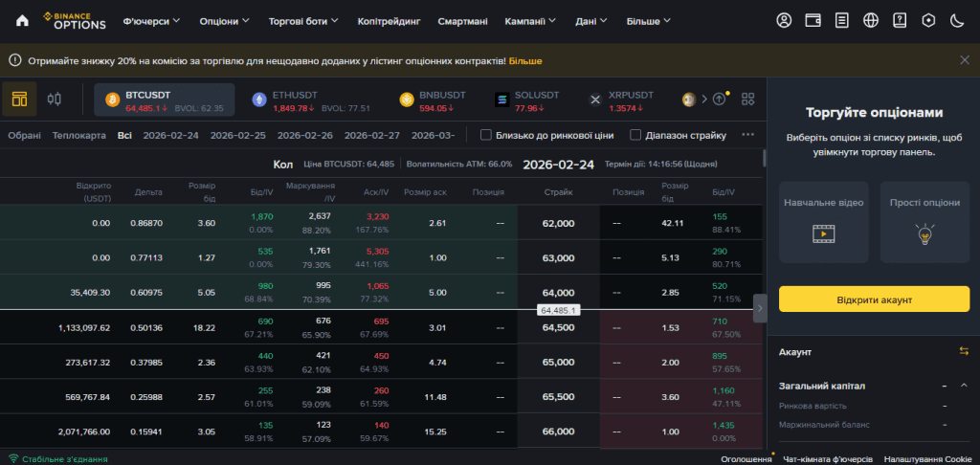
Task: Switch to candlestick chart view icon
Action: click(55, 99)
